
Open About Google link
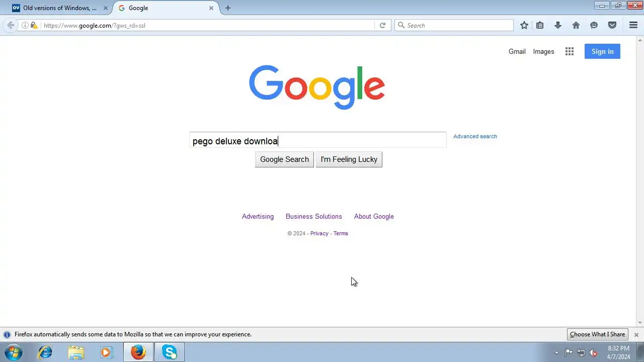click(374, 216)
